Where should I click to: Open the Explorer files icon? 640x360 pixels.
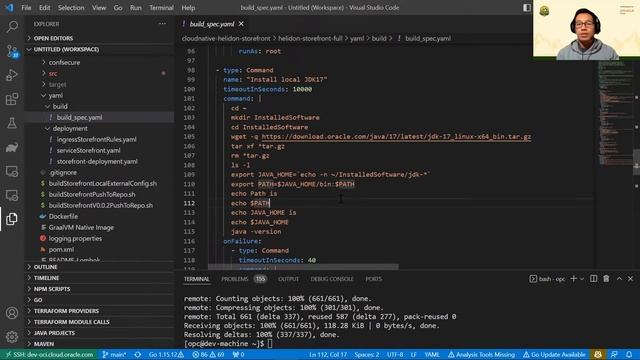12,219
